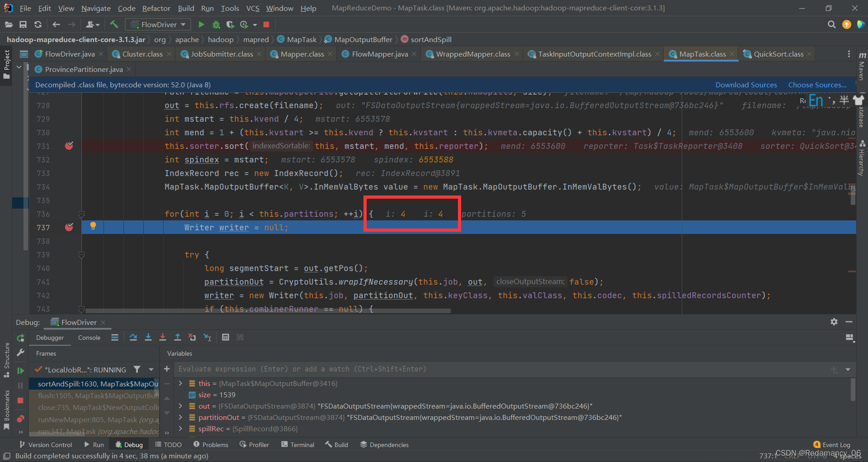The height and width of the screenshot is (462, 868).
Task: Click the Build Project hammer icon
Action: pyautogui.click(x=114, y=24)
